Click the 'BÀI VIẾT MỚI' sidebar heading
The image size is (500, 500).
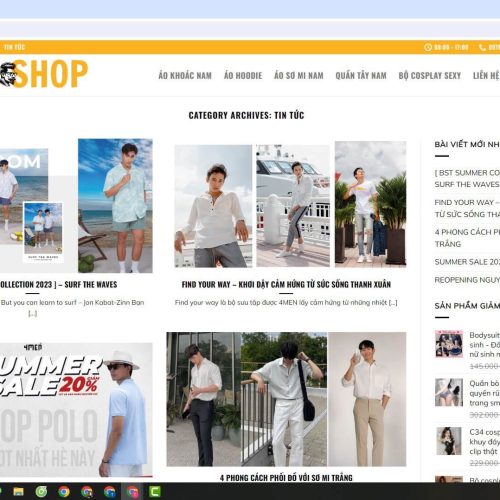click(x=467, y=144)
